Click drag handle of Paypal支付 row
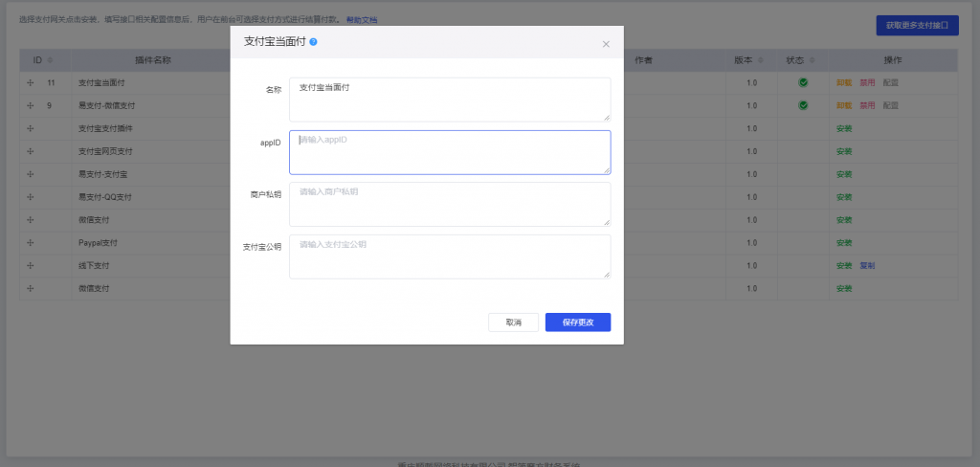 [x=30, y=242]
